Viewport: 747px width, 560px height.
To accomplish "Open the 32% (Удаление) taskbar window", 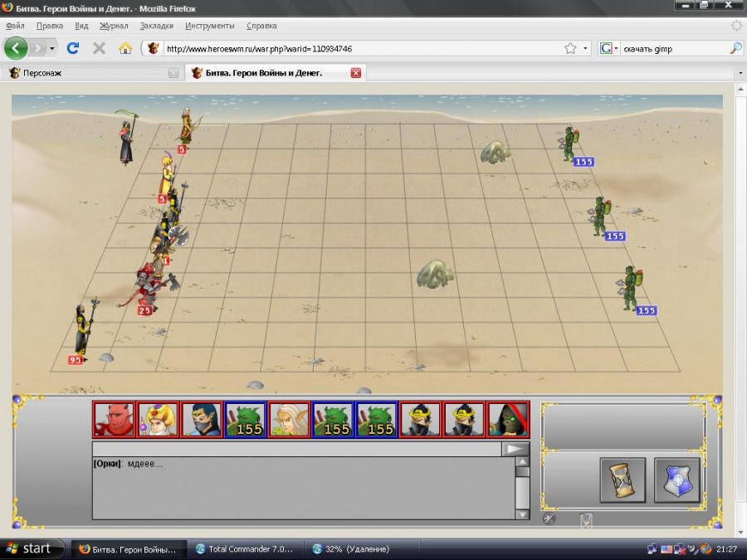I will pyautogui.click(x=362, y=549).
